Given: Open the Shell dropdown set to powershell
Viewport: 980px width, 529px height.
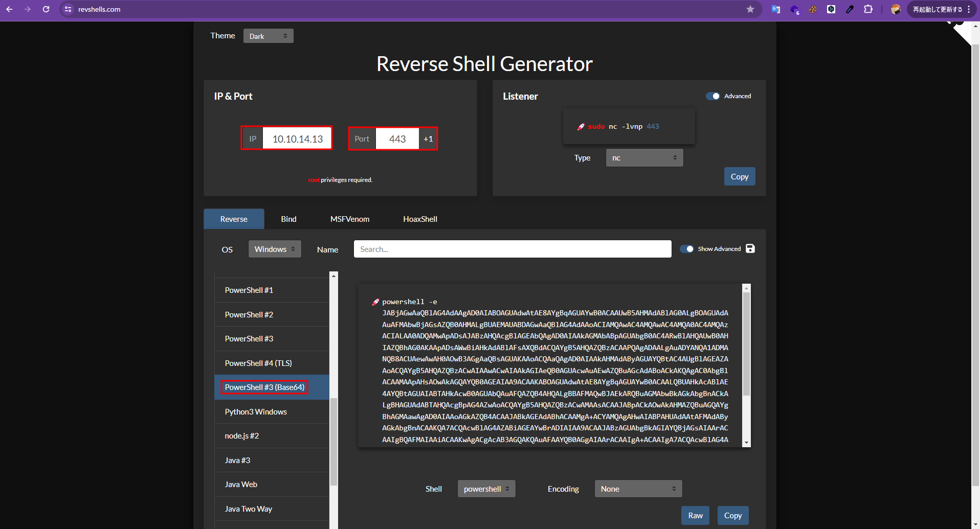Looking at the screenshot, I should click(x=486, y=489).
